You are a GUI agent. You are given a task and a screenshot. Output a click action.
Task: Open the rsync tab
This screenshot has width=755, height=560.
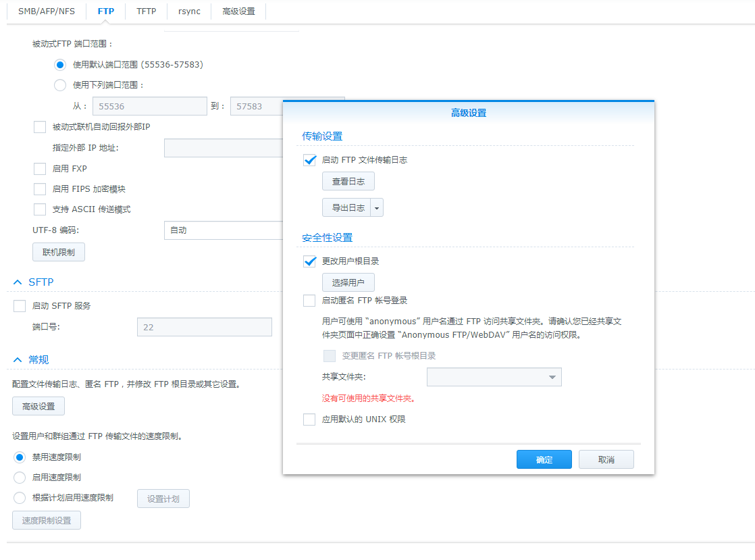(x=189, y=11)
